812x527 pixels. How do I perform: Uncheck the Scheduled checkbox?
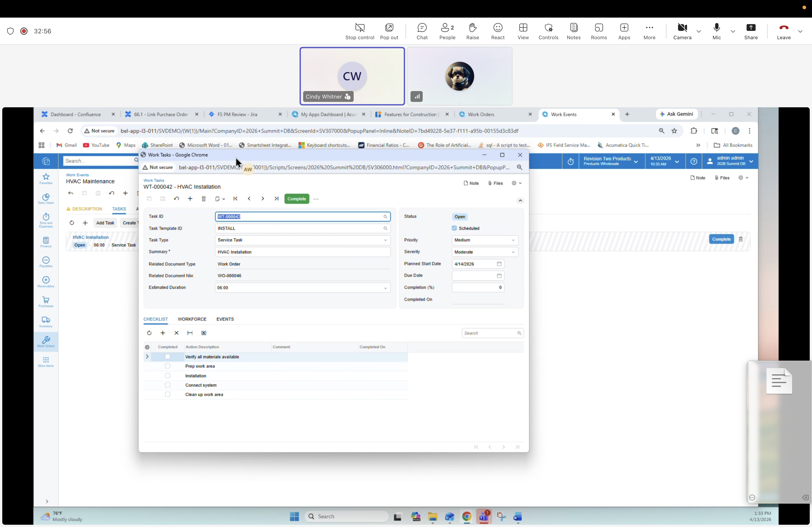[455, 228]
